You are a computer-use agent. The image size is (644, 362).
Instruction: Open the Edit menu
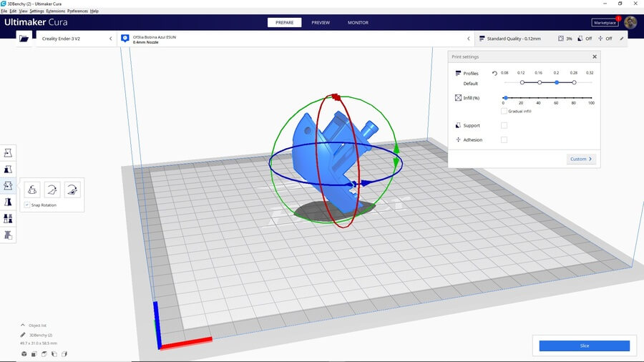click(13, 11)
